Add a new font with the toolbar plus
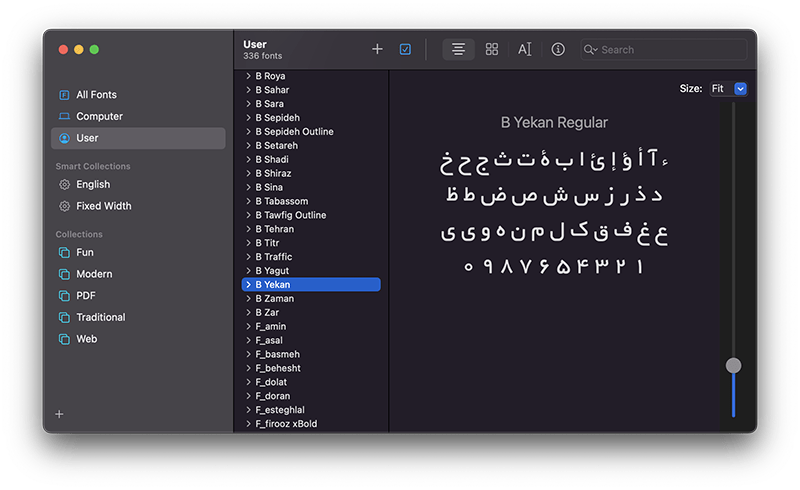The width and height of the screenshot is (800, 490). click(377, 49)
